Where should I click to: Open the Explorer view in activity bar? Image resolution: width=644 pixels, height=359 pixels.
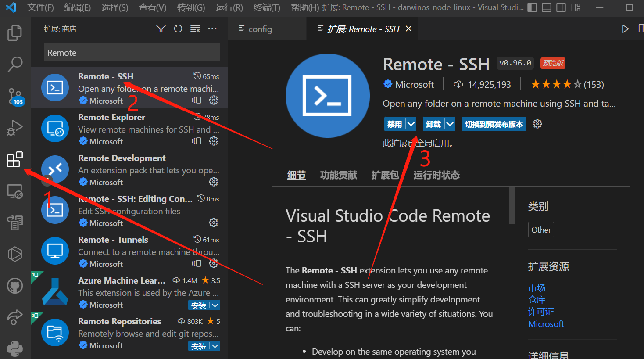(15, 33)
